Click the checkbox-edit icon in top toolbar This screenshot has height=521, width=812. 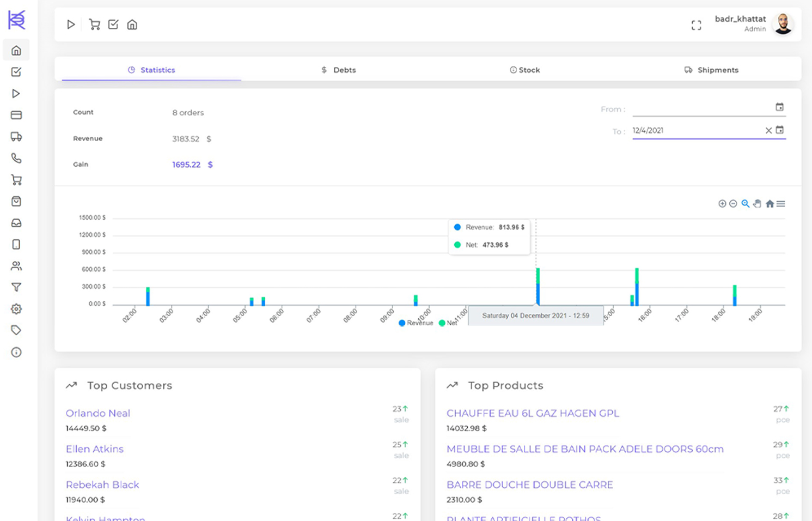pos(113,25)
